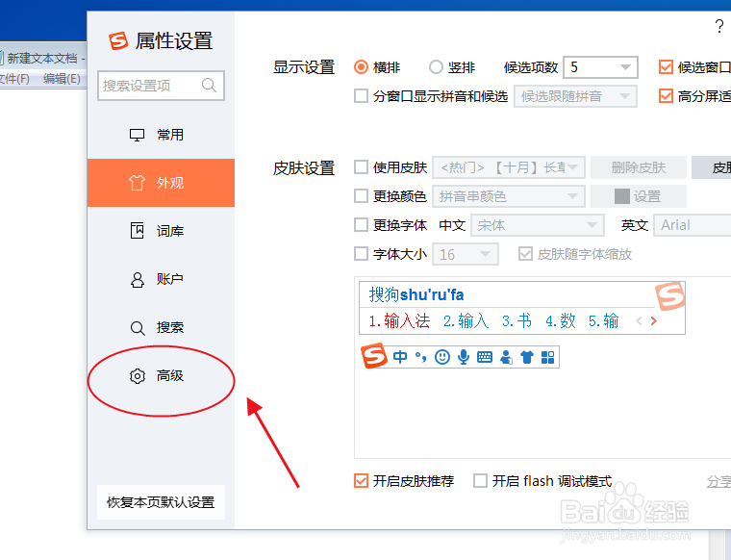731x560 pixels.
Task: Switch to the 搜索 tab
Action: [161, 327]
